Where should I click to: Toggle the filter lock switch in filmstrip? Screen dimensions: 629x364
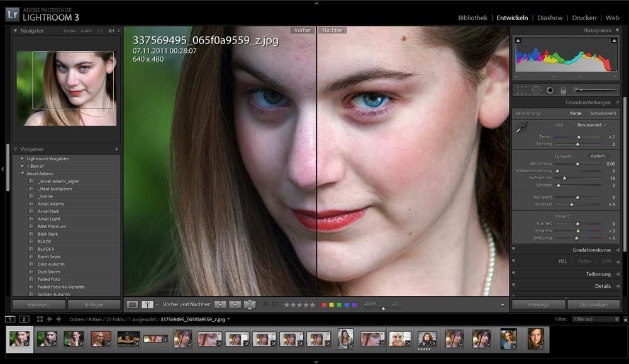tap(625, 319)
